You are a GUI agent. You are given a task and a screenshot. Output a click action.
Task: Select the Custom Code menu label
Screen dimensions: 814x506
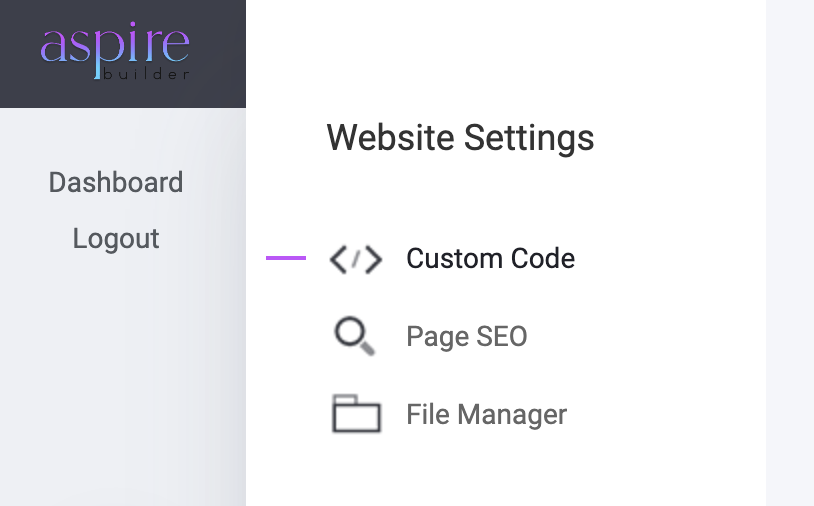tap(491, 258)
